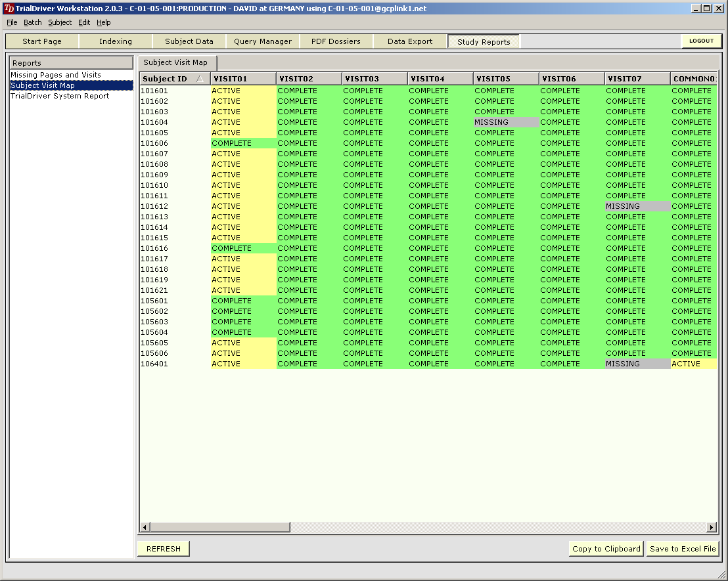Click Save to Excel File button
The image size is (728, 581).
(683, 549)
